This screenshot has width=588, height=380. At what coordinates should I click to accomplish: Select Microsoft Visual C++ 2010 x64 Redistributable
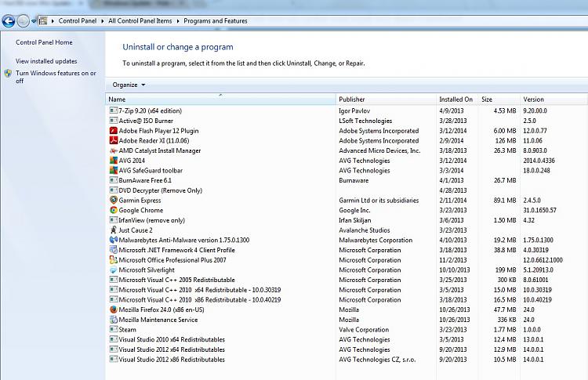347,290
